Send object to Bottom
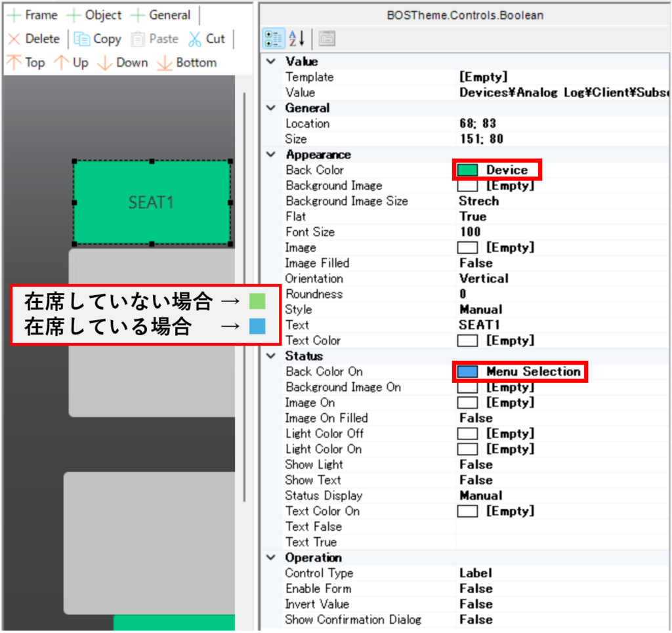This screenshot has width=672, height=633. point(165,63)
